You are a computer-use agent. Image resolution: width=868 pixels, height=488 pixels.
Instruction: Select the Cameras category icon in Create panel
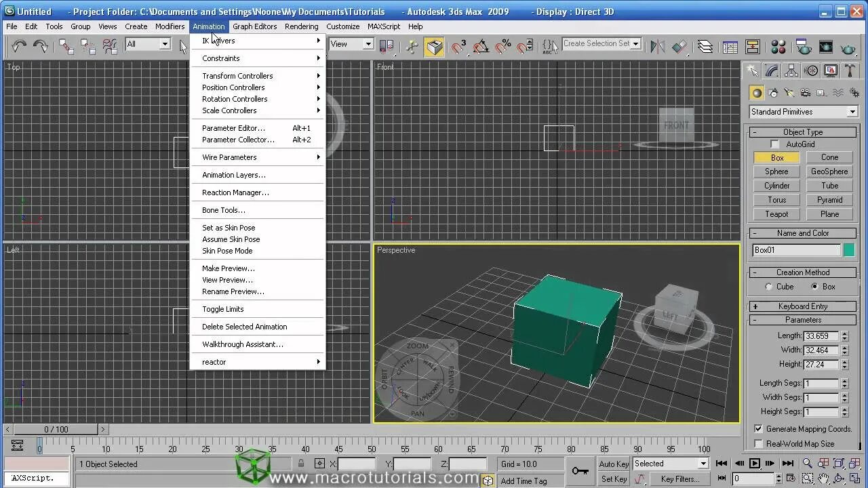tap(806, 93)
